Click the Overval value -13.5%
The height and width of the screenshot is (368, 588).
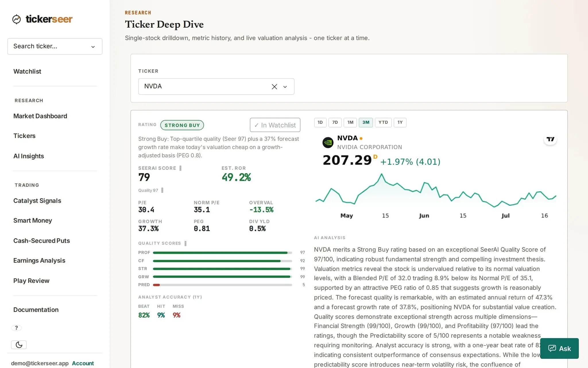pos(261,210)
